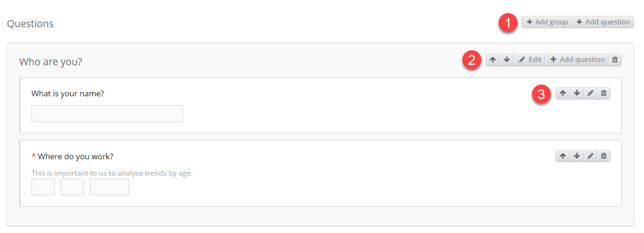644x233 pixels.
Task: Click the widest box under 'Where do you work?'
Action: 110,187
